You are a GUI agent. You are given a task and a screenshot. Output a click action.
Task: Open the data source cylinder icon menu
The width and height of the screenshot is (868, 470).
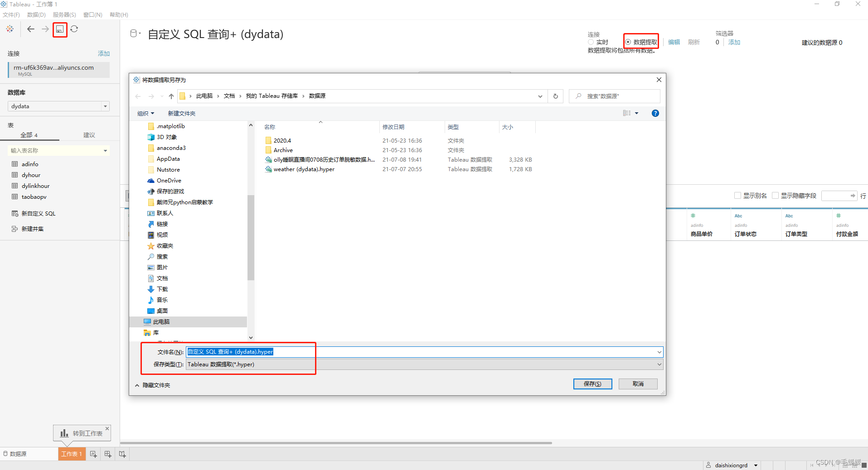click(135, 34)
